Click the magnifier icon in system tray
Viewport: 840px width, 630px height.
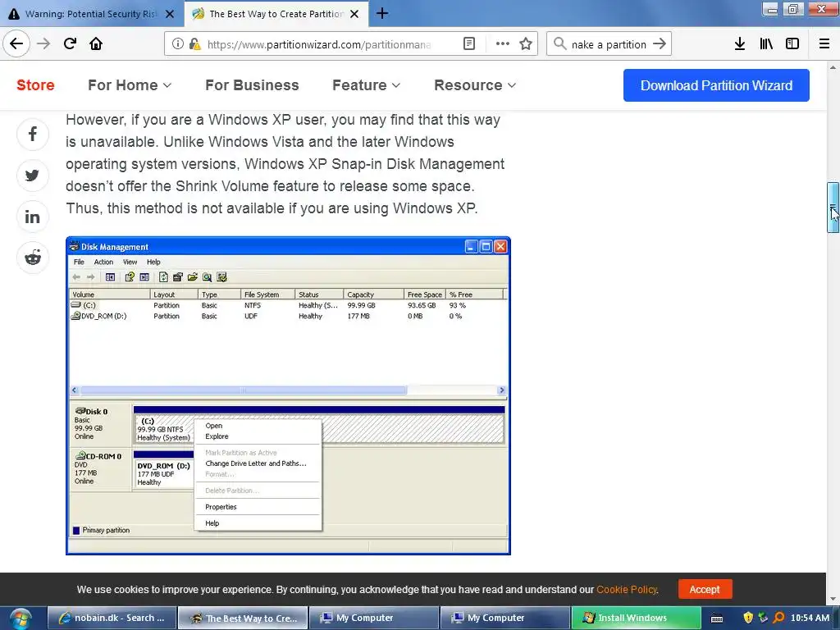779,618
